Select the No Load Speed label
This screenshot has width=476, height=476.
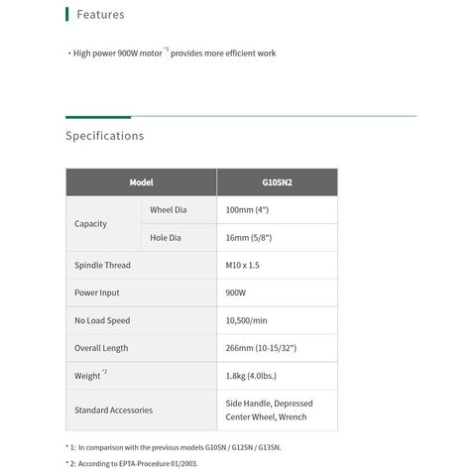point(102,320)
